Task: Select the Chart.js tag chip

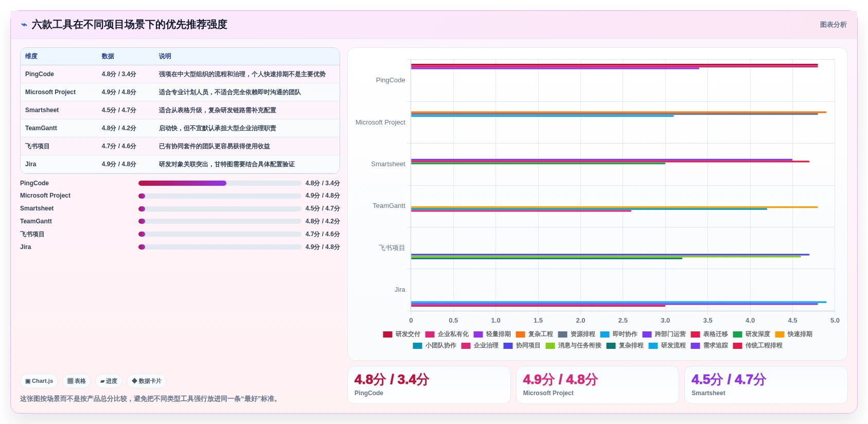Action: coord(39,381)
